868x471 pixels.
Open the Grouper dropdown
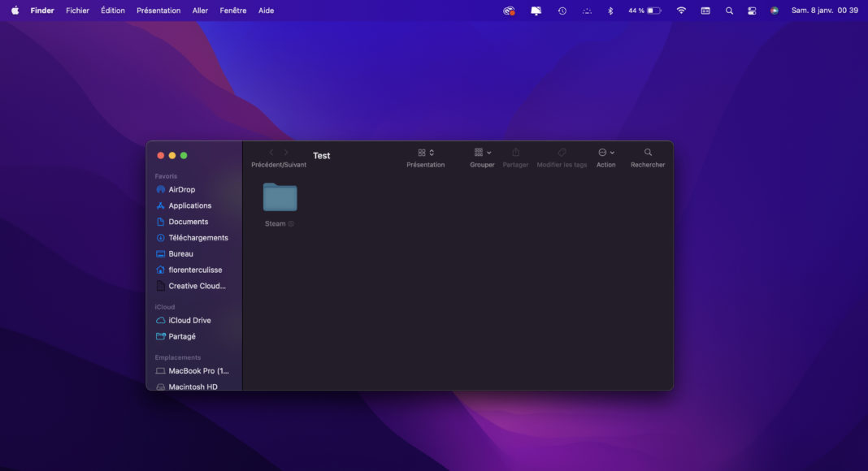pyautogui.click(x=483, y=153)
